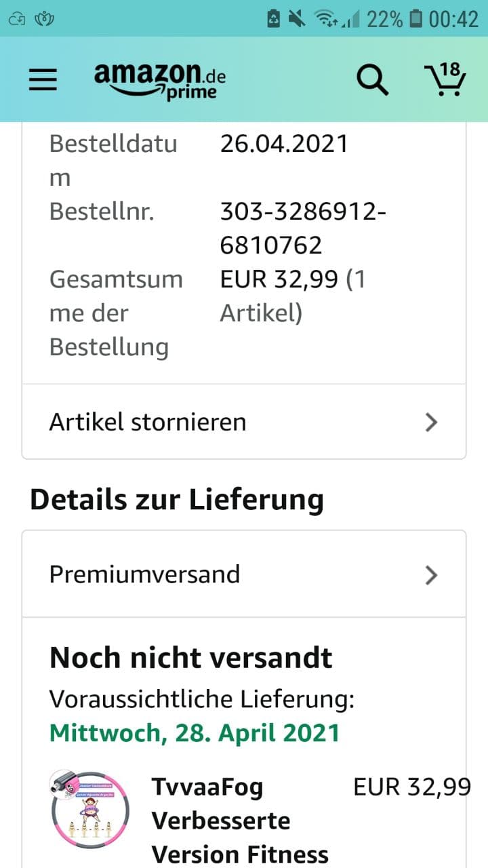Open Premiumversand delivery details
488x868 pixels.
(145, 574)
